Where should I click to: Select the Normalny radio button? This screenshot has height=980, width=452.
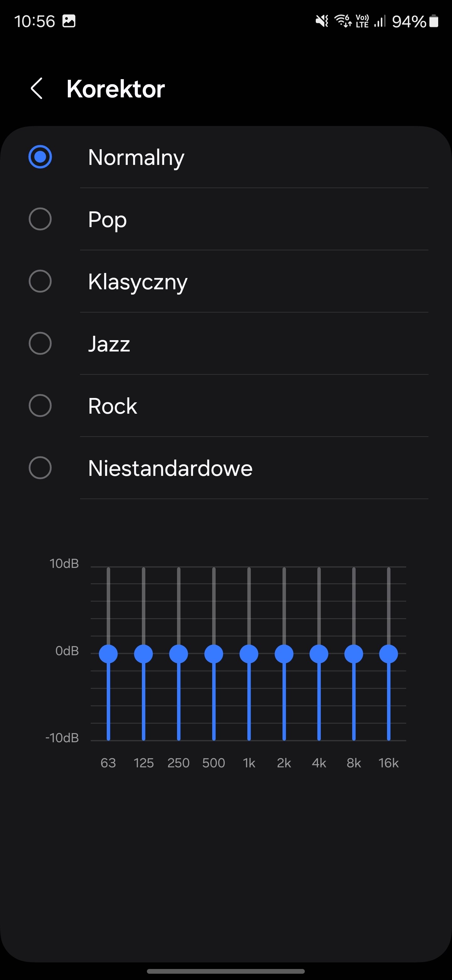click(40, 157)
